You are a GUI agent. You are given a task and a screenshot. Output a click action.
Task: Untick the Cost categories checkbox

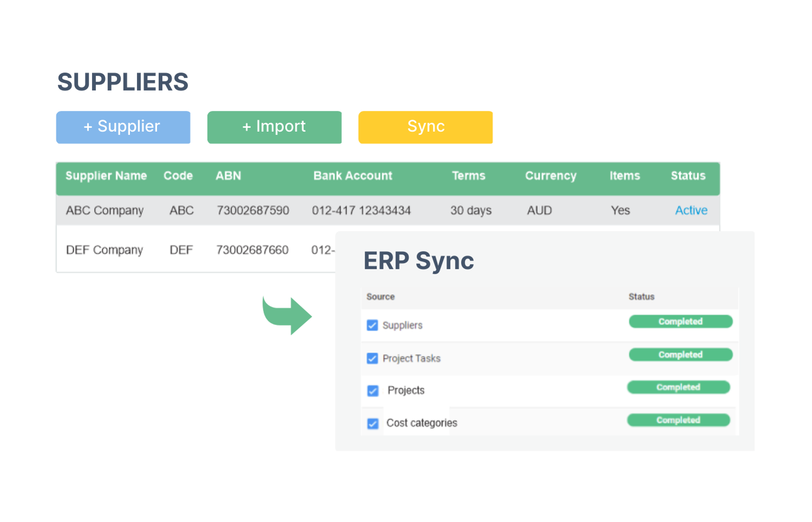(x=373, y=423)
